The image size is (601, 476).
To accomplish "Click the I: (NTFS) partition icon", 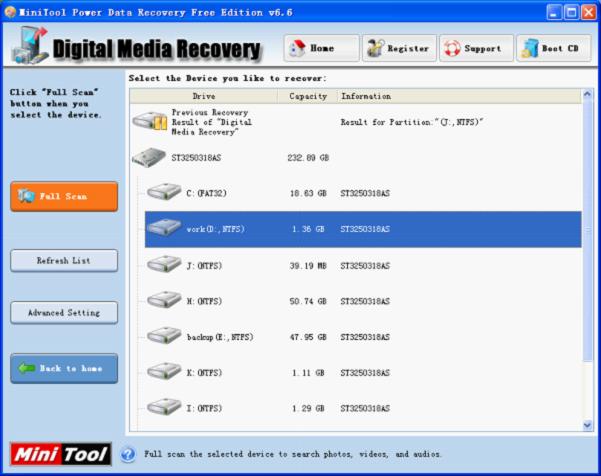I will [164, 407].
